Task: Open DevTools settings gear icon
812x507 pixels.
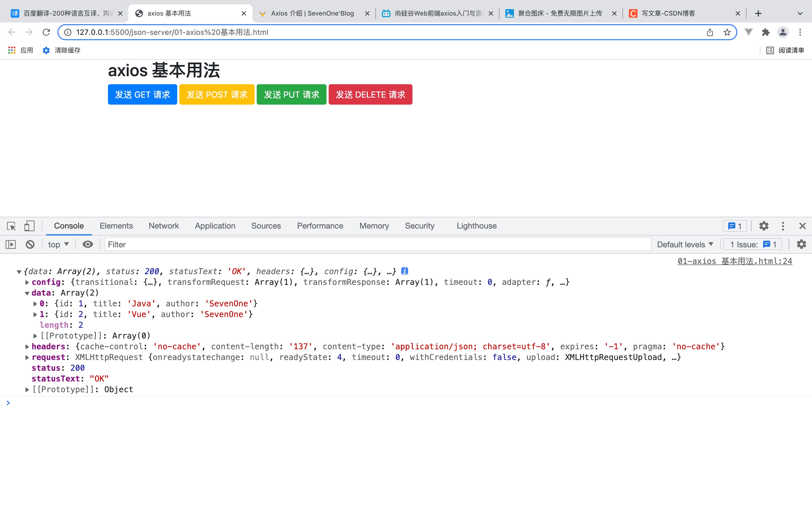Action: 764,226
